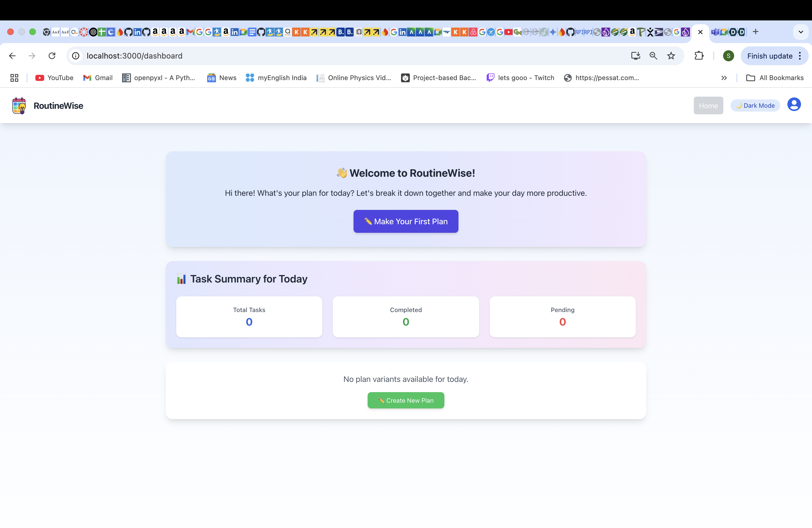Screen dimensions: 812x528
Task: Toggle Dark Mode switch
Action: pyautogui.click(x=755, y=106)
